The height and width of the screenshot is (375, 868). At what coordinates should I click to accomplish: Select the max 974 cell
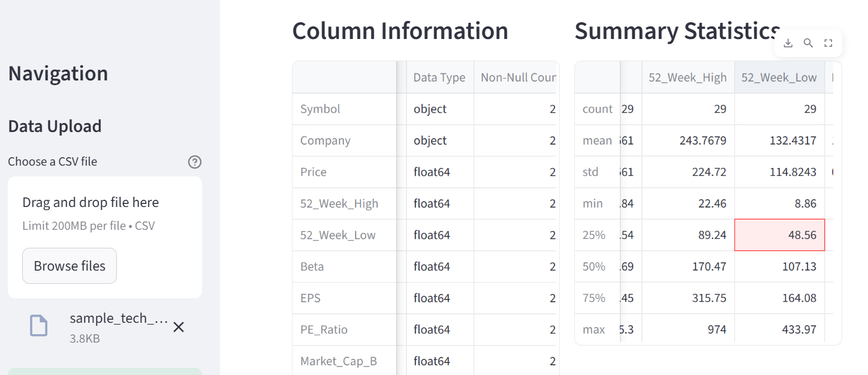point(688,329)
